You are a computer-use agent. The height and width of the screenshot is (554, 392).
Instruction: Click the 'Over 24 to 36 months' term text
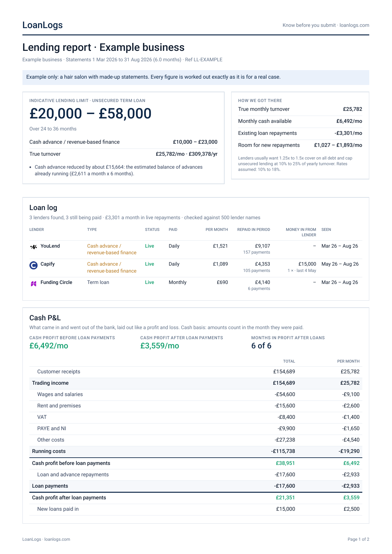53,129
